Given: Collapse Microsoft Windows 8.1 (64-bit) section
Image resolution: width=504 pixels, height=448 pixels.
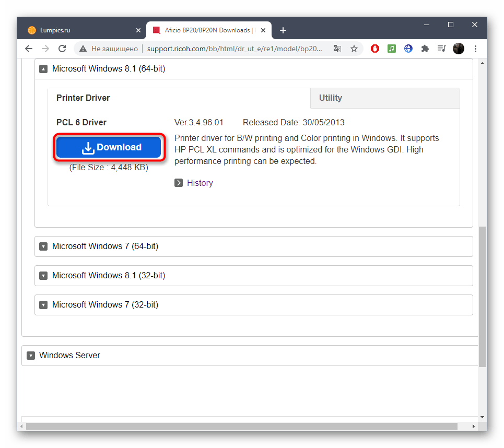Looking at the screenshot, I should point(254,69).
